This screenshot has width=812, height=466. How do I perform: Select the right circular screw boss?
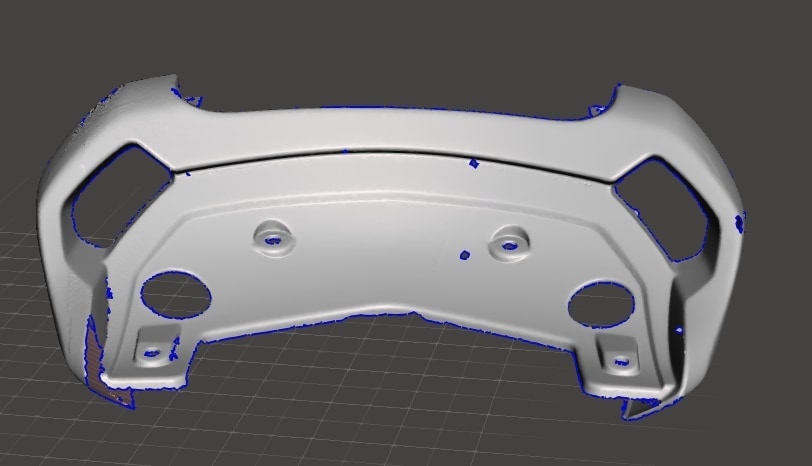510,243
